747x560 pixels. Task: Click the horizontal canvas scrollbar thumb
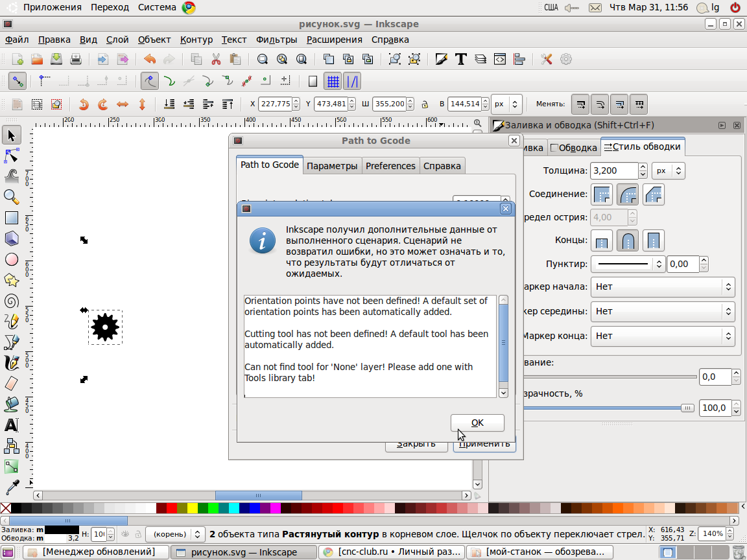(258, 496)
